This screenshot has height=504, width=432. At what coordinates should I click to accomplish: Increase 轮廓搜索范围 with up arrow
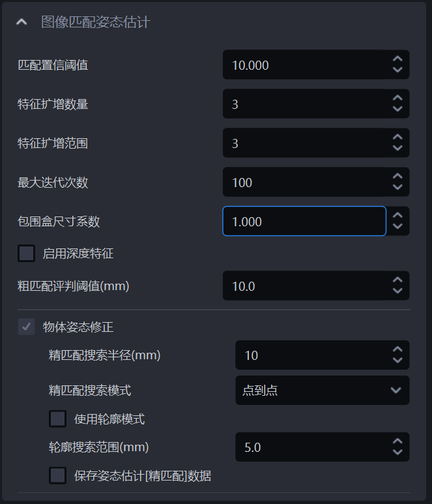pos(397,442)
